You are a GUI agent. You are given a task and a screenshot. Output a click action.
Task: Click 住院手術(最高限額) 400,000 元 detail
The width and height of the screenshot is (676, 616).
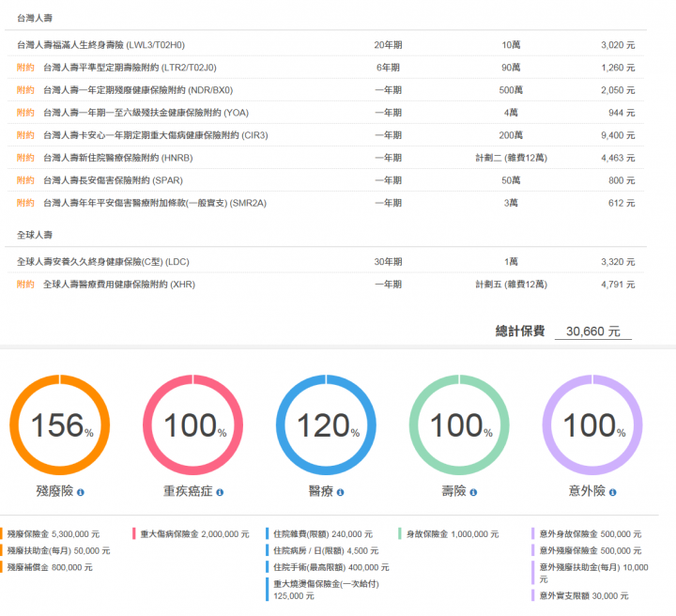(x=331, y=567)
